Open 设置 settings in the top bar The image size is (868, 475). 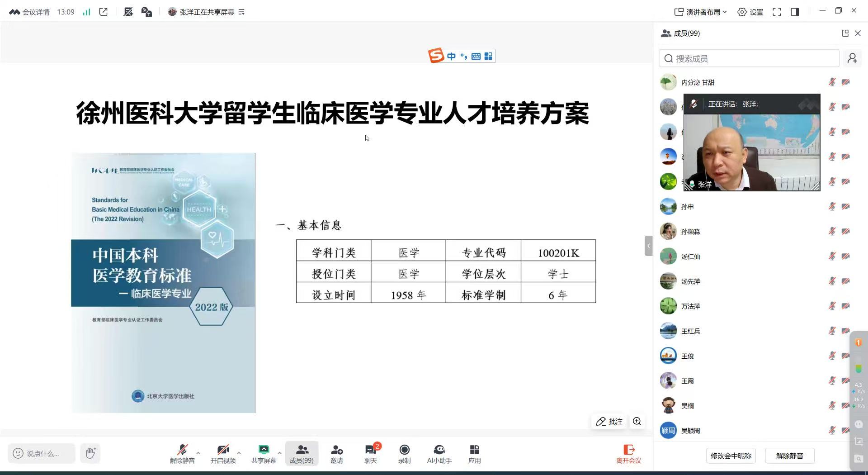tap(750, 12)
